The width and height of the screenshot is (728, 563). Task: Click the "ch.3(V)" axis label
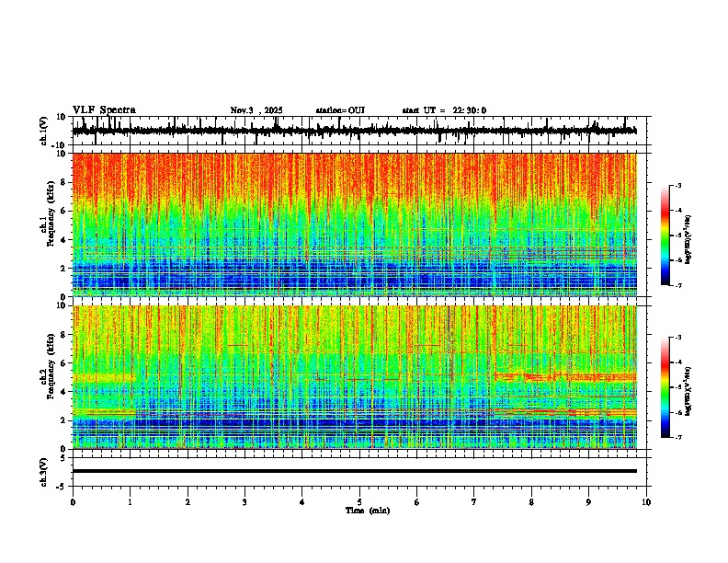click(44, 472)
